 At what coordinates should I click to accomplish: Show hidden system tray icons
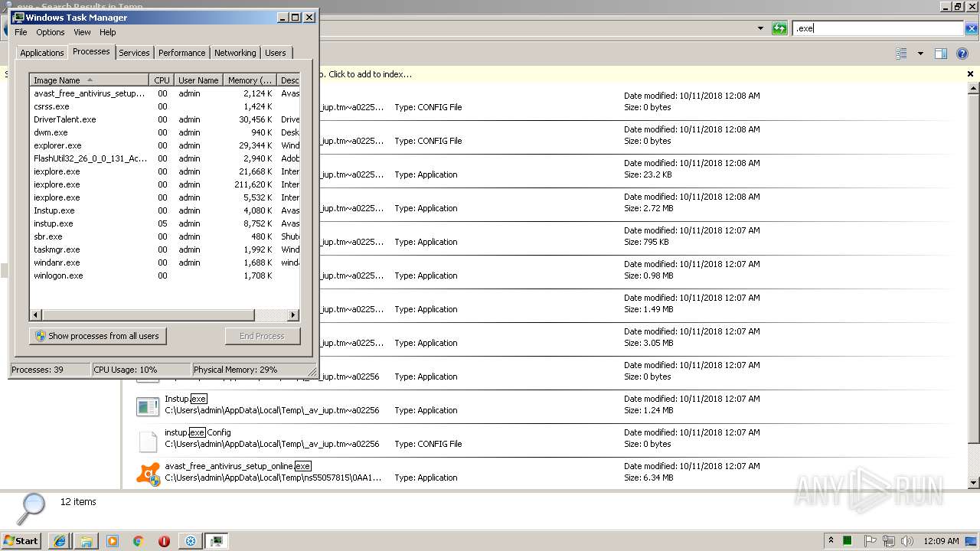(x=831, y=540)
